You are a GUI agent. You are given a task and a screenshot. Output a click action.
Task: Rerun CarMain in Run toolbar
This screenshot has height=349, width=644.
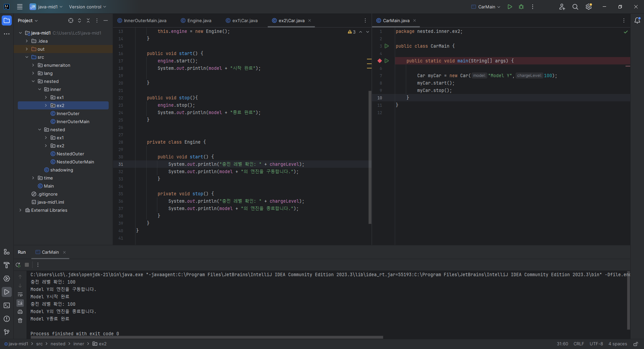point(18,265)
